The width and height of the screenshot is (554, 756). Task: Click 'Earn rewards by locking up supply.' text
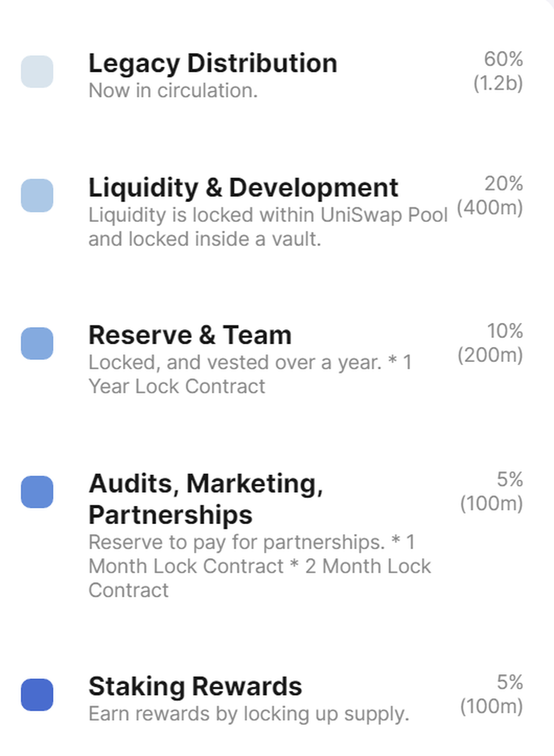pyautogui.click(x=249, y=714)
